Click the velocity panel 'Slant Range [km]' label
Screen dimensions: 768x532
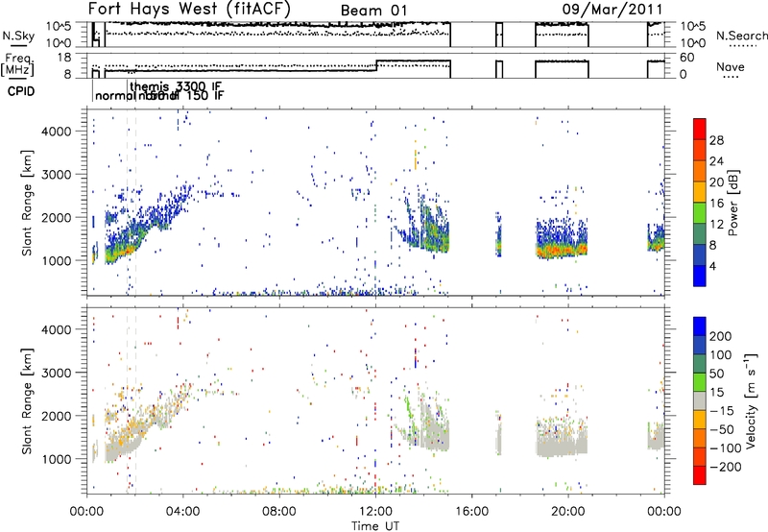[27, 400]
